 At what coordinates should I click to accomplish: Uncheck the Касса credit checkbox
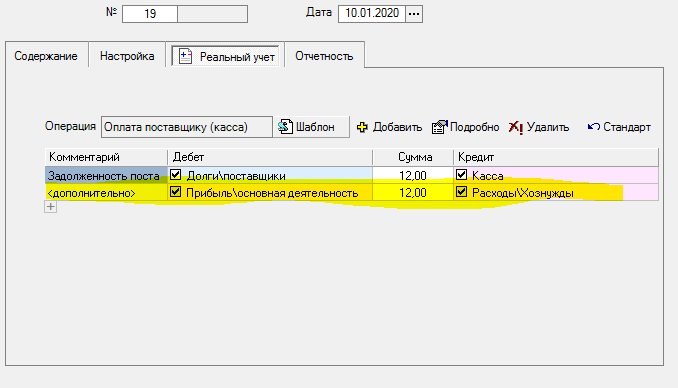click(x=461, y=175)
